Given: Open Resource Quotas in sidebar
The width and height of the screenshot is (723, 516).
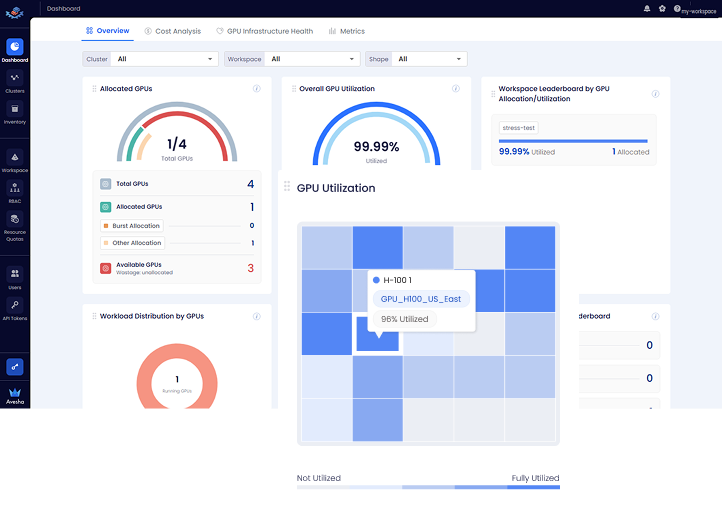Looking at the screenshot, I should coord(15,219).
